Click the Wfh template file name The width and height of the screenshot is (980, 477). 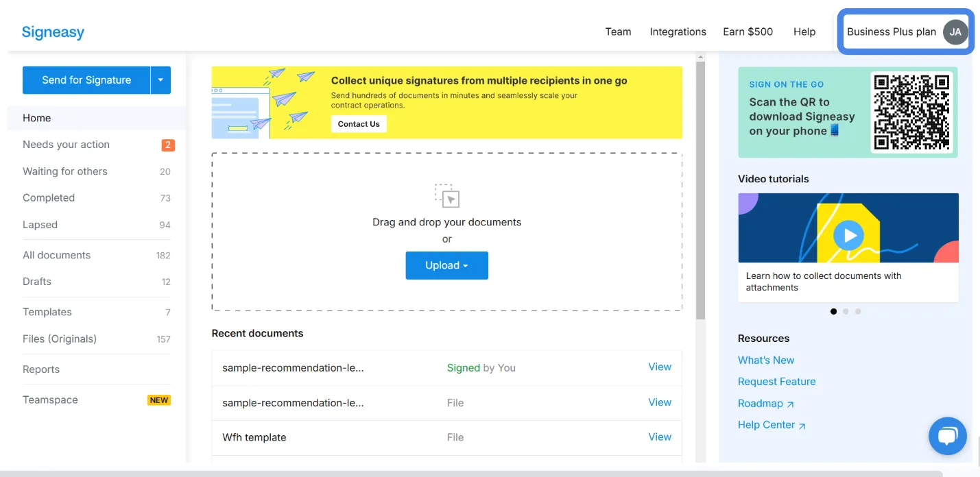pos(254,437)
